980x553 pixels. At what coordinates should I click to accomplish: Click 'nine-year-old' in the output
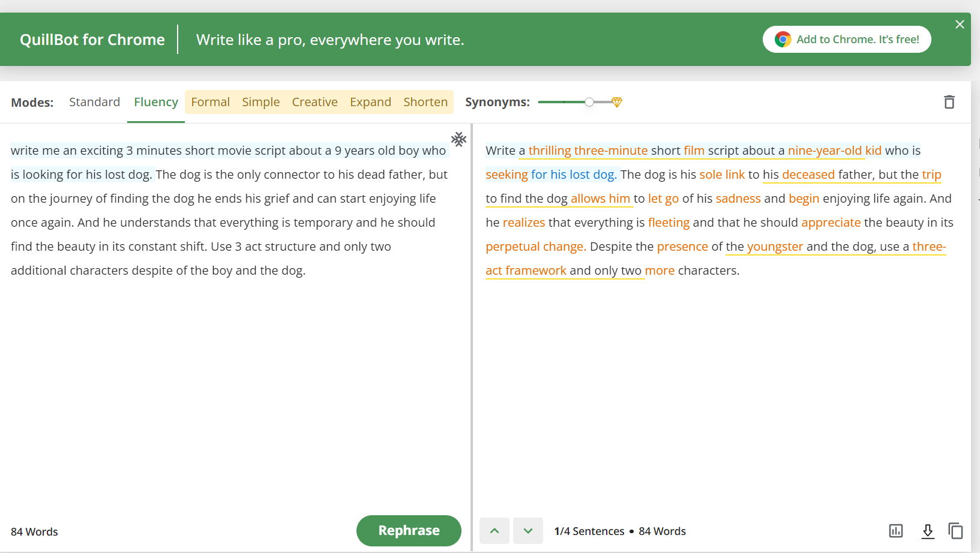click(825, 151)
